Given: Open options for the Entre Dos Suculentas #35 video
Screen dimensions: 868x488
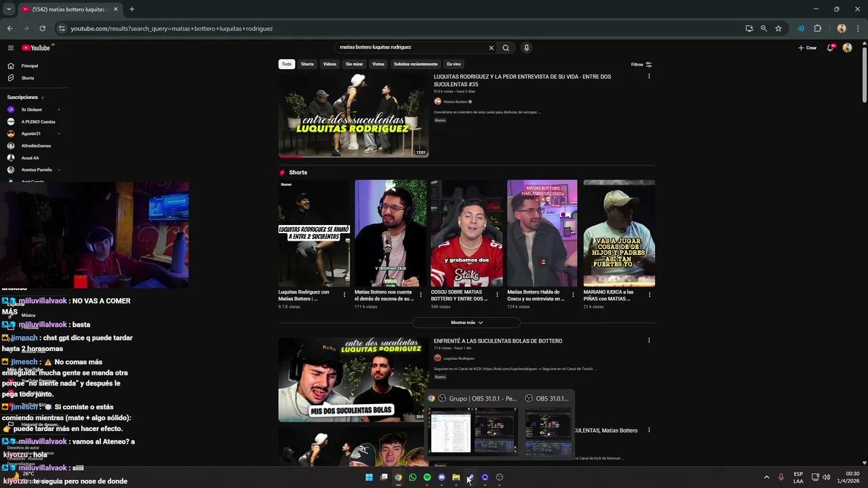Looking at the screenshot, I should pos(649,76).
